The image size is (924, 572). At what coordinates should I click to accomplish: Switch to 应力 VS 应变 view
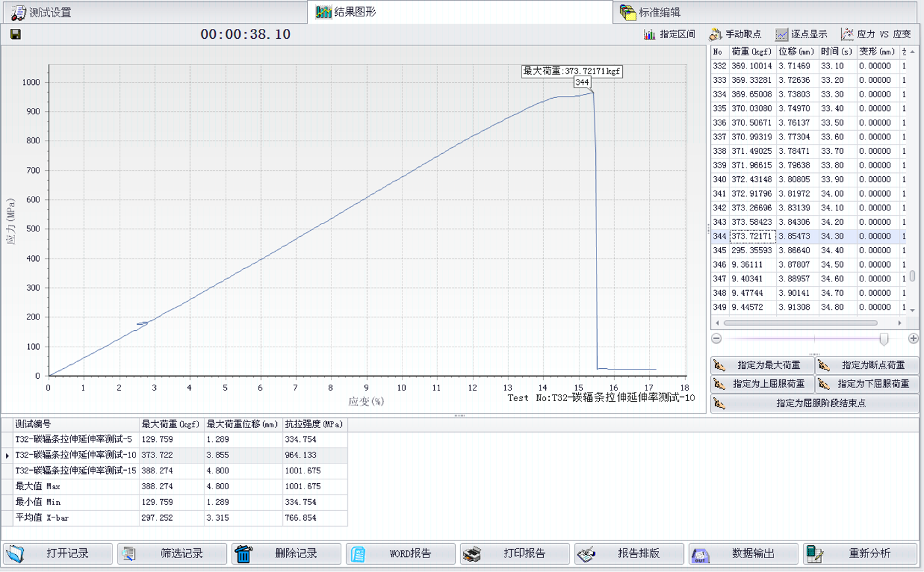(875, 34)
